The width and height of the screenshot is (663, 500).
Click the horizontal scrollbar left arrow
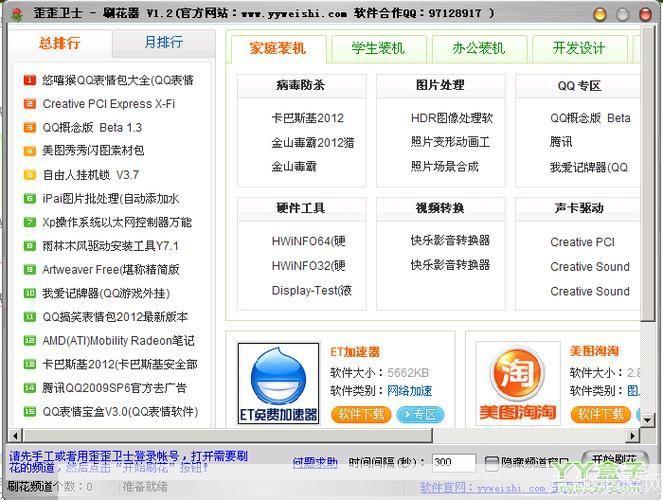click(15, 435)
